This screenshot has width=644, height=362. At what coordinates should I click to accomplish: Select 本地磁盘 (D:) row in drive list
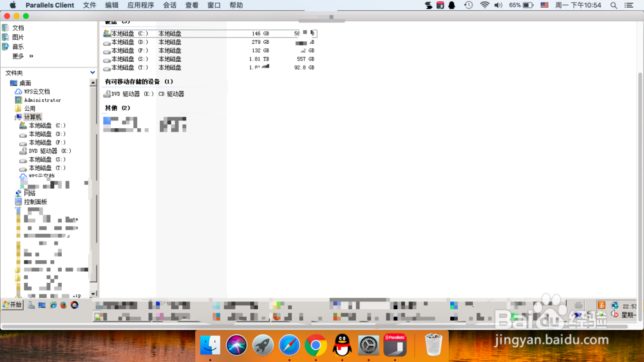pyautogui.click(x=209, y=43)
